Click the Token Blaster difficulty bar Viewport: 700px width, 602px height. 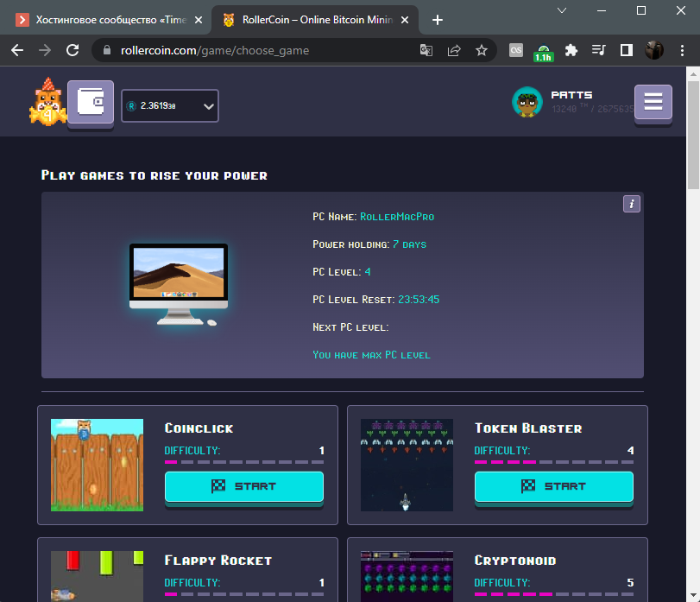[553, 462]
